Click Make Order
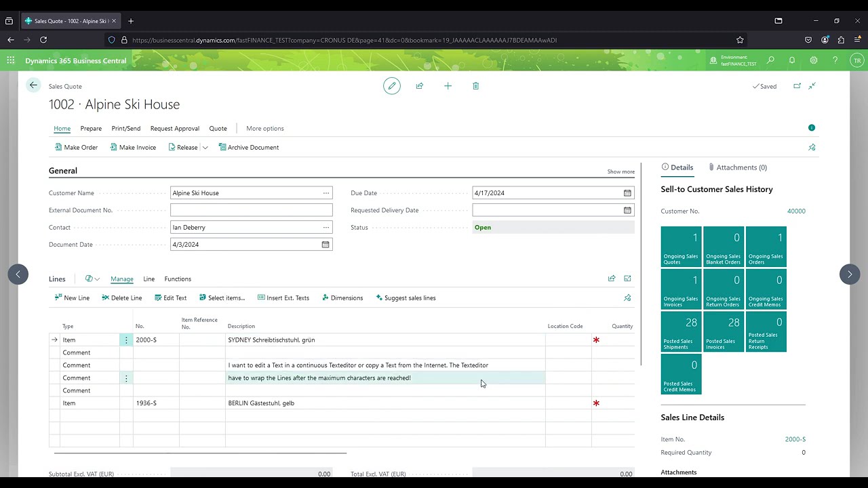868x488 pixels. (x=76, y=147)
